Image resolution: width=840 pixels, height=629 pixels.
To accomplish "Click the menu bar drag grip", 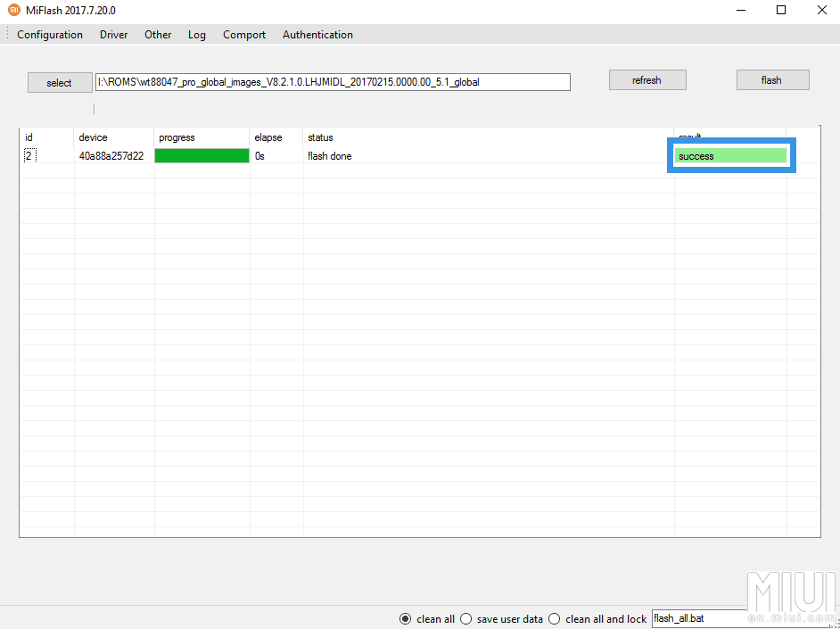I will 6,34.
